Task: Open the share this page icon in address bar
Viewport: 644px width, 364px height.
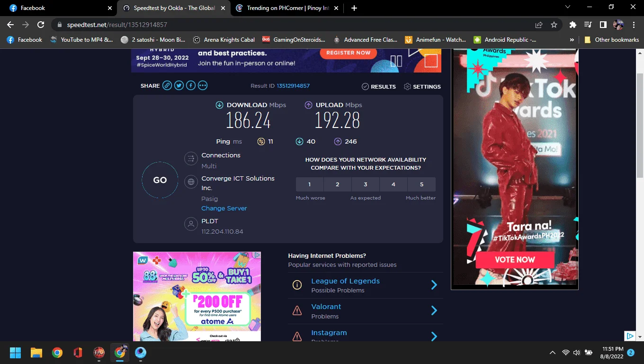Action: (x=539, y=25)
